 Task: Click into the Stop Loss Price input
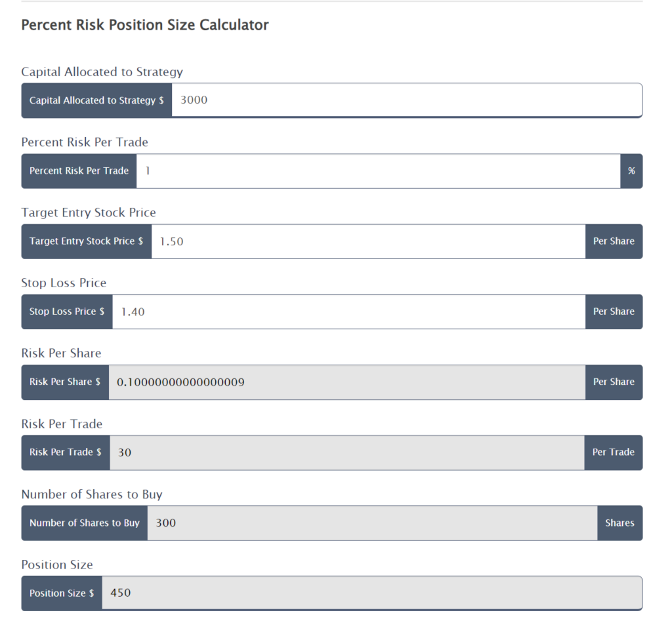click(348, 311)
